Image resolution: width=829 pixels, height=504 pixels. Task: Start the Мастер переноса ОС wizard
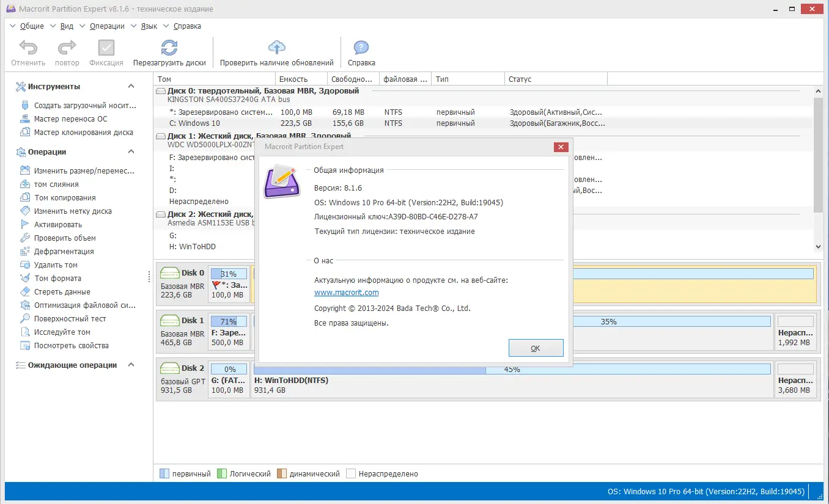click(64, 119)
